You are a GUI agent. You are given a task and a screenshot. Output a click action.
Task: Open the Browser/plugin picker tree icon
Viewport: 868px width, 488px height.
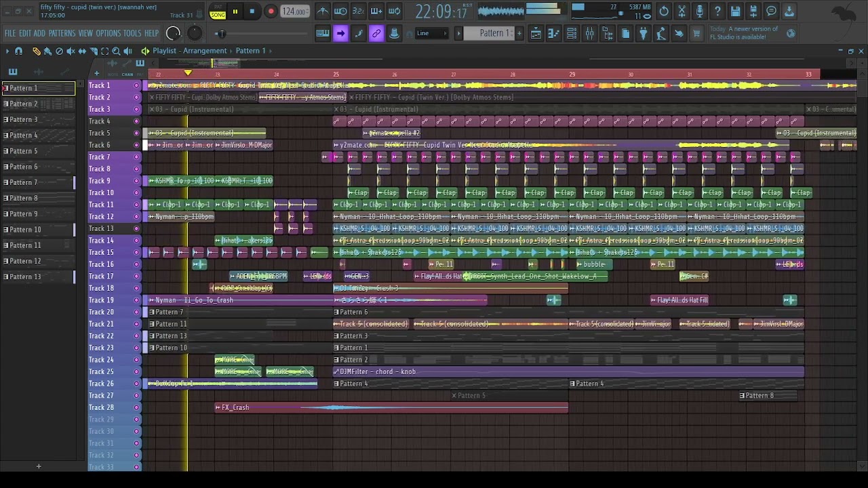point(608,33)
